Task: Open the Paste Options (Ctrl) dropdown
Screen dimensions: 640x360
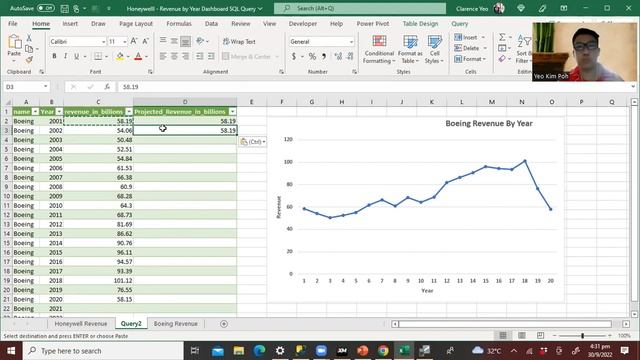Action: tap(253, 142)
